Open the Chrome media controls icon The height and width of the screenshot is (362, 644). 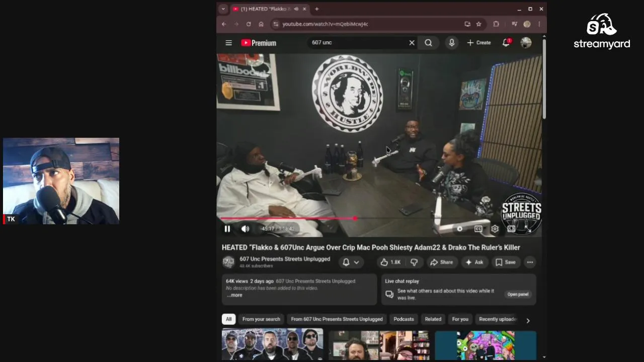(514, 24)
